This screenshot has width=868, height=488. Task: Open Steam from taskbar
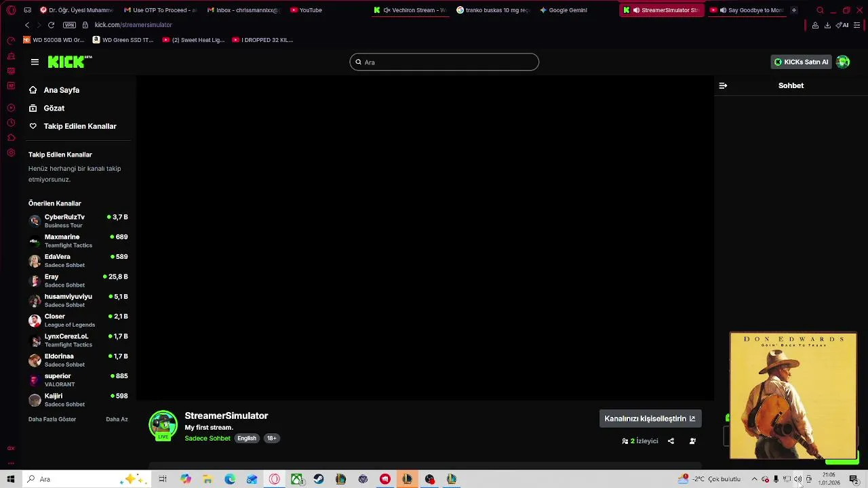(x=319, y=479)
